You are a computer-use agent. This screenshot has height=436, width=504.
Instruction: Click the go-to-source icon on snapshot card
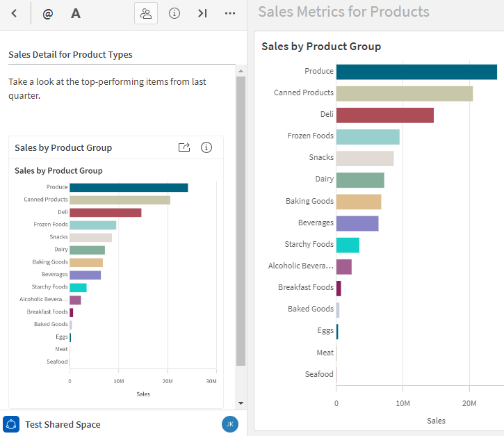pos(184,147)
